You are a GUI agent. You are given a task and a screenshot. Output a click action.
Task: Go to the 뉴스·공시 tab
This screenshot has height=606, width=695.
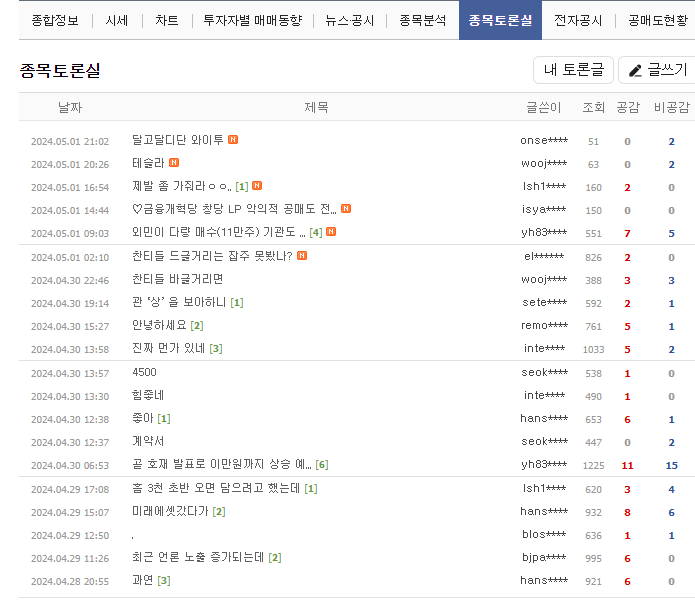point(349,20)
